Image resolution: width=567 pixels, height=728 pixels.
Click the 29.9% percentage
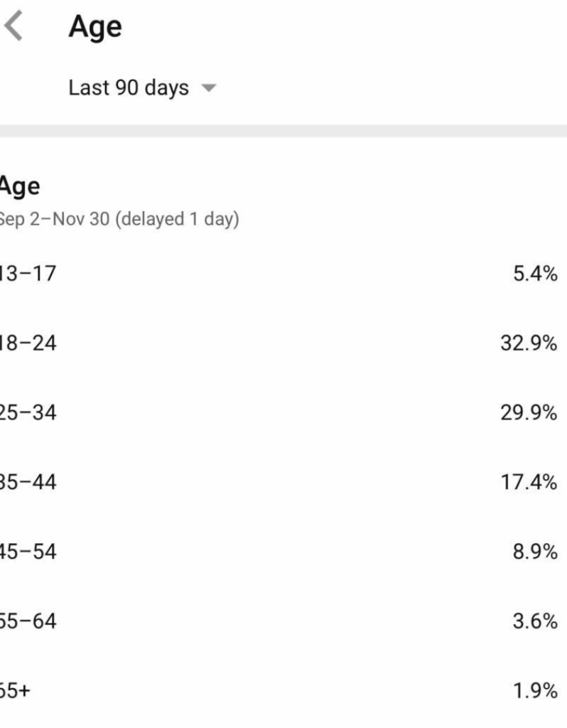coord(529,412)
